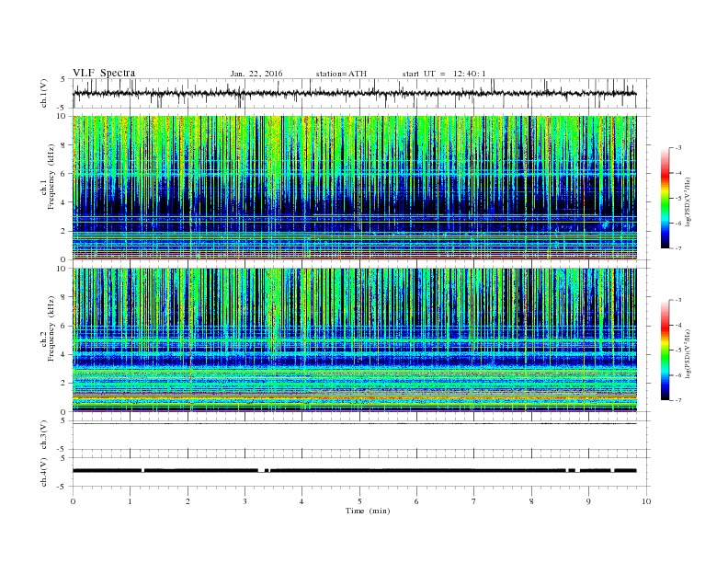
Task: Click the "-7" tick on the lower colorbar
Action: [x=678, y=400]
